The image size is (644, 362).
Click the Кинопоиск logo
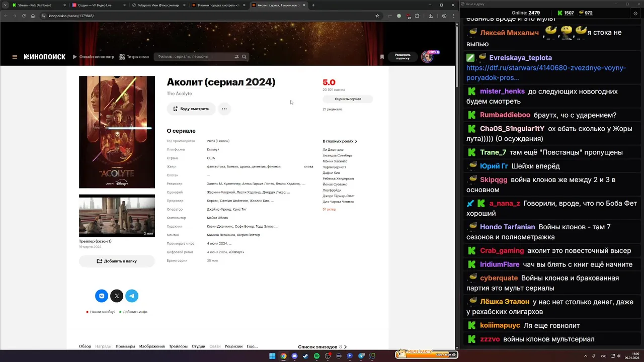[45, 57]
